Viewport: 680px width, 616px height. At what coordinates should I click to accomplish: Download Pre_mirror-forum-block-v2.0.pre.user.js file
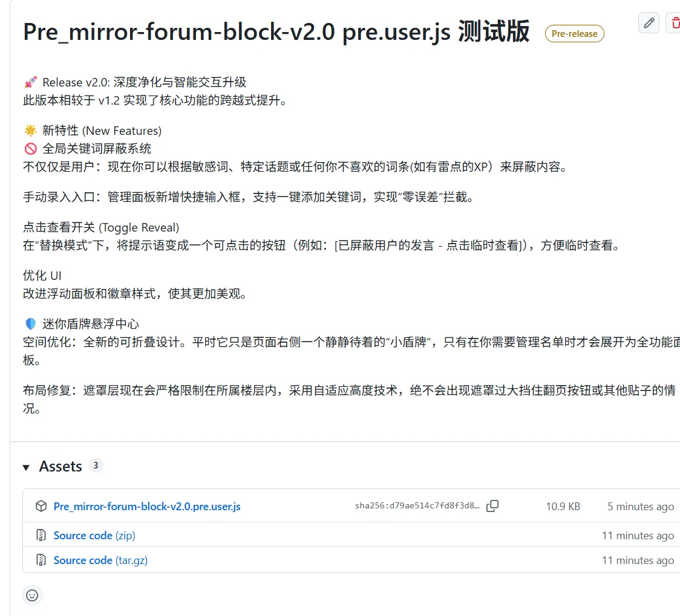147,507
